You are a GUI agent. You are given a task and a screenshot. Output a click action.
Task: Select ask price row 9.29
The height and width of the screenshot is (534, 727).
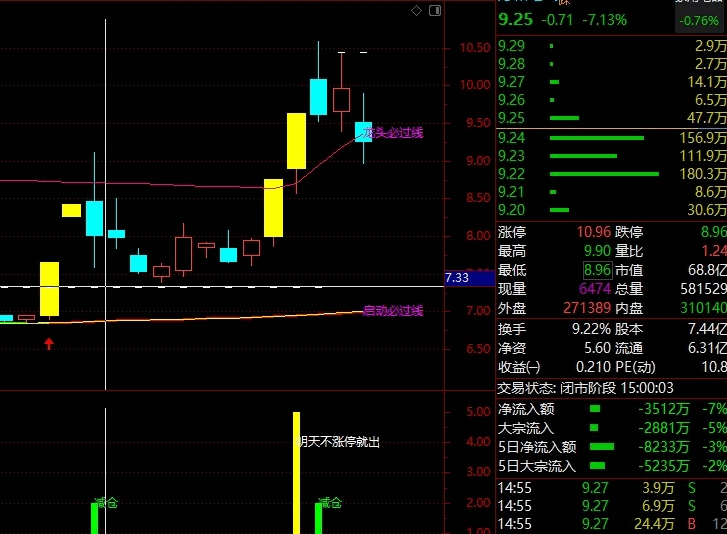(x=612, y=46)
